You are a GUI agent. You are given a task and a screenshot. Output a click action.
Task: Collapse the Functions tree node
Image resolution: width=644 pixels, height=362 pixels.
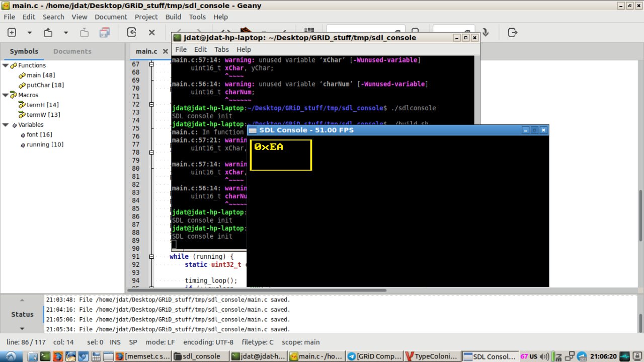[6, 65]
